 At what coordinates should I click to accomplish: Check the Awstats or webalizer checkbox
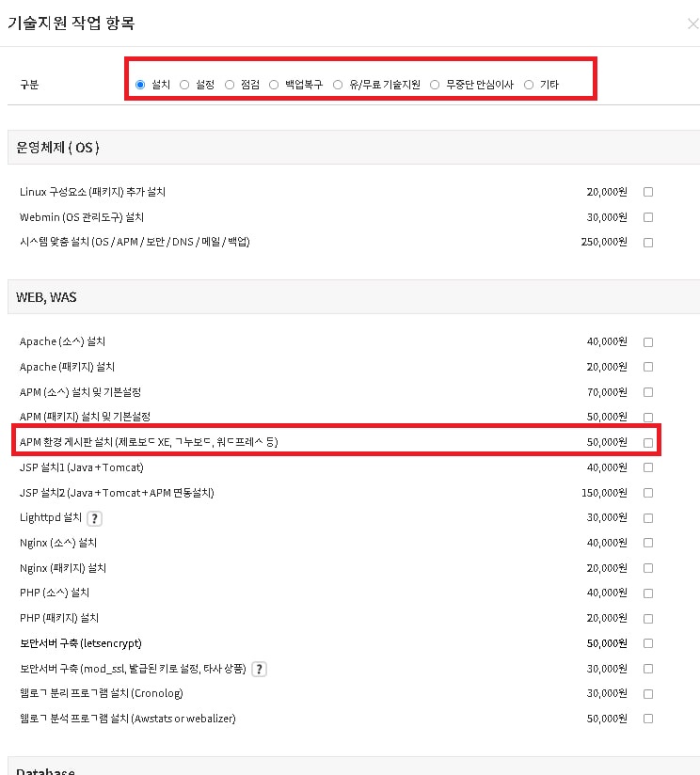pyautogui.click(x=648, y=719)
